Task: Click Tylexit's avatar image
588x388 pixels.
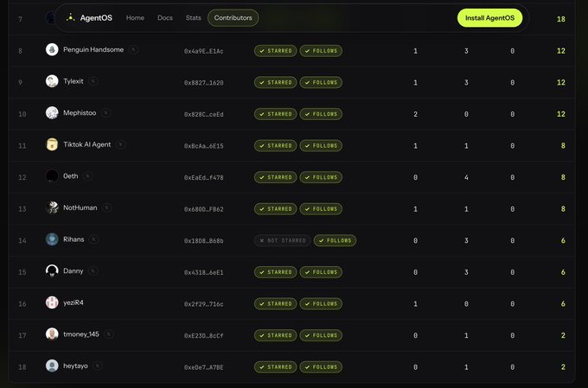Action: [52, 81]
